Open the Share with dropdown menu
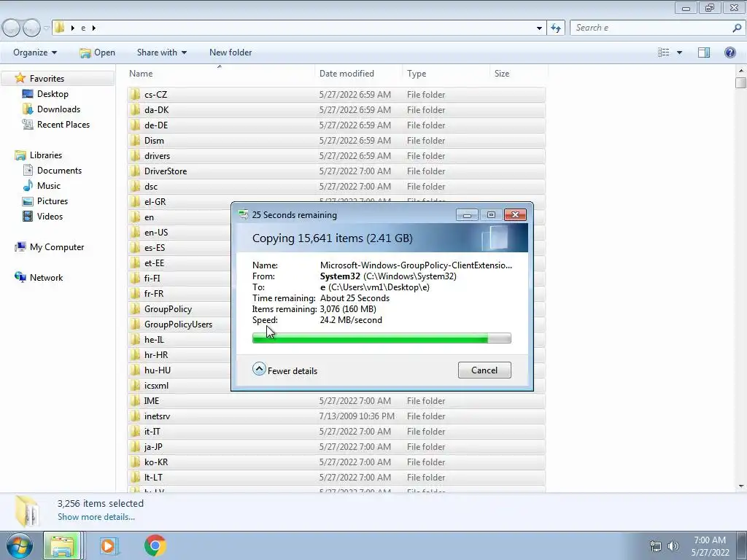This screenshot has width=747, height=560. (x=161, y=52)
